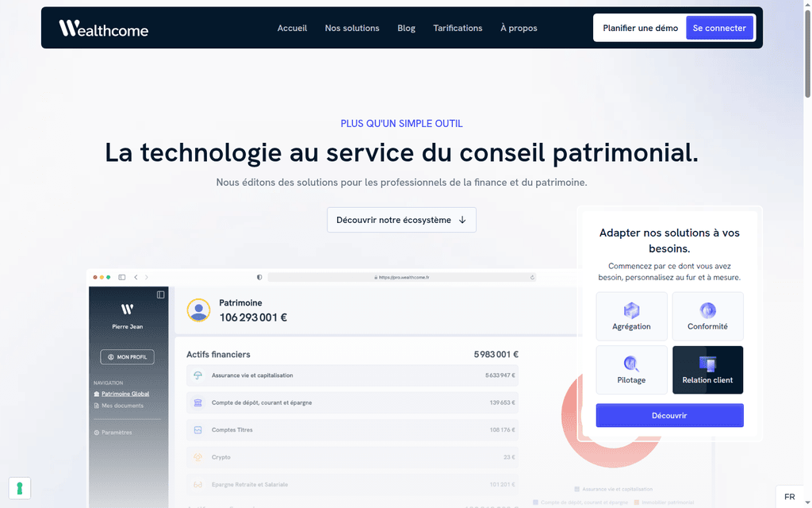Screen dimensions: 812x508
Task: Click the Agrégation cube icon
Action: pos(631,310)
